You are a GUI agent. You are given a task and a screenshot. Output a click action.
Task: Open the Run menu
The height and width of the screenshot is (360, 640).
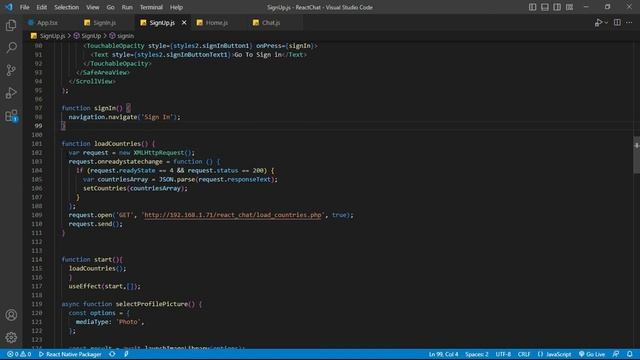point(127,7)
